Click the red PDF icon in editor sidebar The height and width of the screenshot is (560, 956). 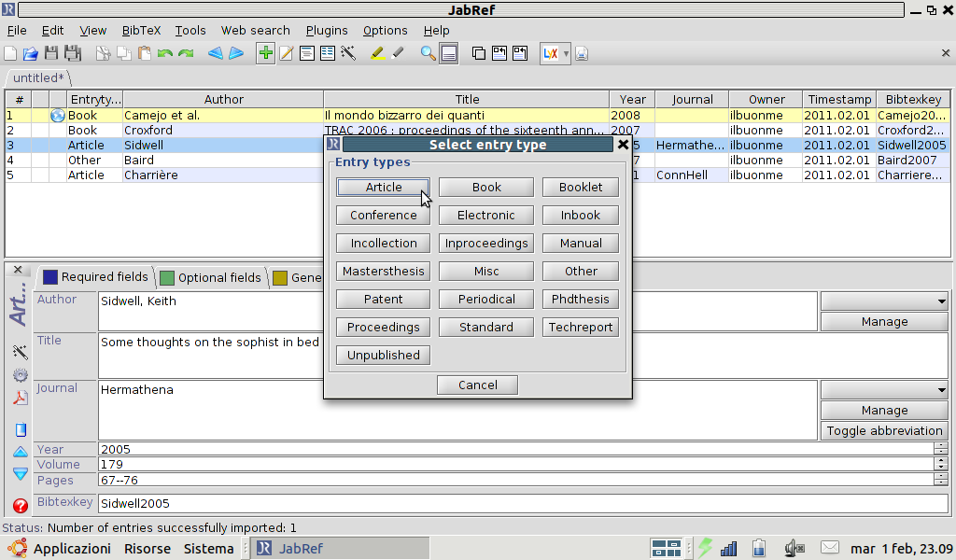pos(21,398)
